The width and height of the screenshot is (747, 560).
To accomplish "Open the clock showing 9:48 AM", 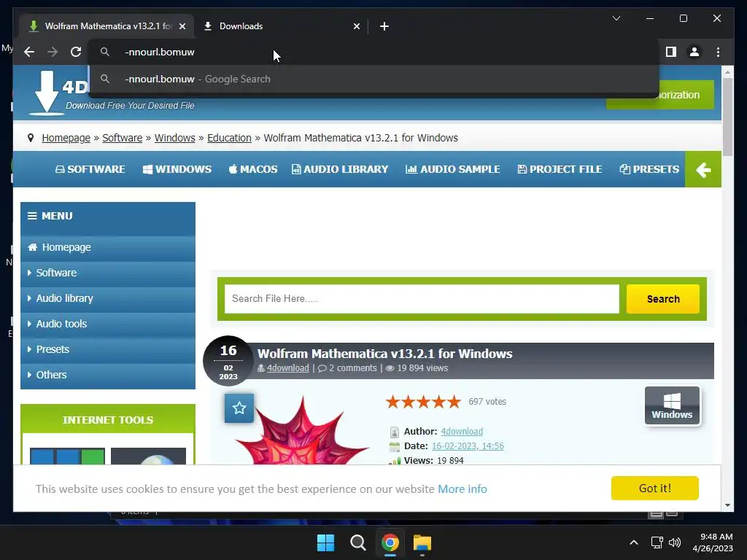I will 713,542.
